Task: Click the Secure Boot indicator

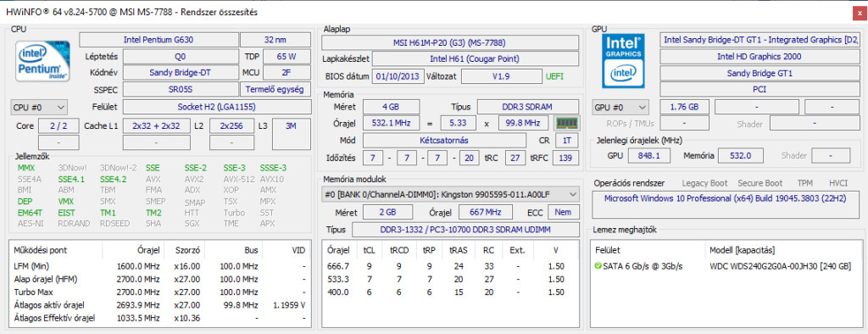Action: point(760,183)
